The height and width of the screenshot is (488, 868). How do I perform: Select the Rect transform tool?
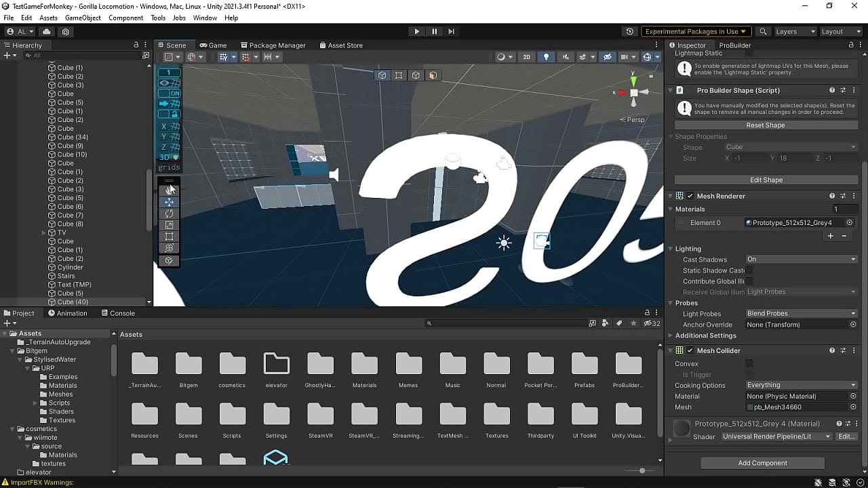coord(169,237)
